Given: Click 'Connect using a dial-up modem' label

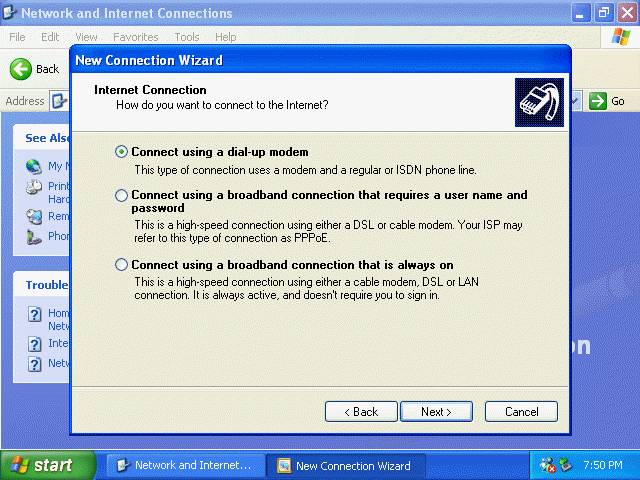Looking at the screenshot, I should pos(220,152).
